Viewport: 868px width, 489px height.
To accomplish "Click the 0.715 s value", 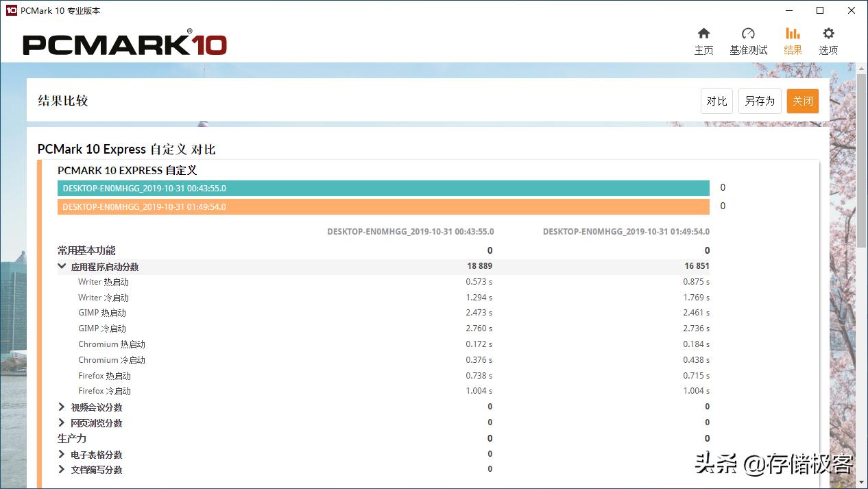I will tap(696, 376).
